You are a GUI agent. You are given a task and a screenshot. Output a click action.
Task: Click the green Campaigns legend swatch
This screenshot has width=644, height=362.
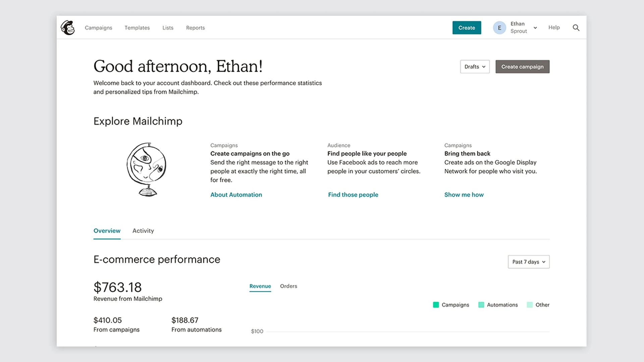(436, 305)
